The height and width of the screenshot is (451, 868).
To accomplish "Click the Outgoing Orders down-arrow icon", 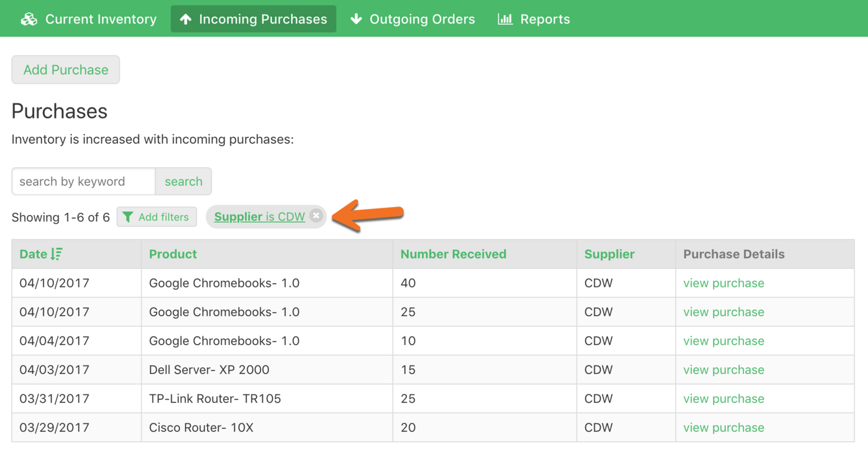I will 356,19.
